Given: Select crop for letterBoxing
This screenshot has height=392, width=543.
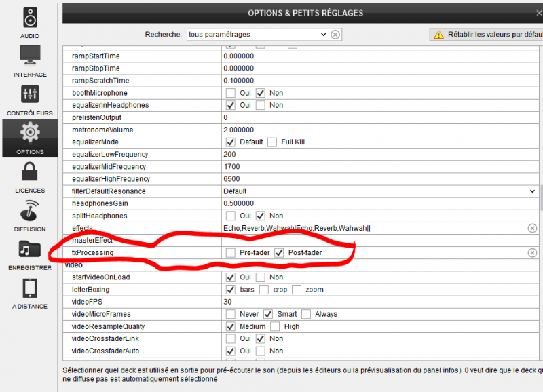Looking at the screenshot, I should 264,290.
